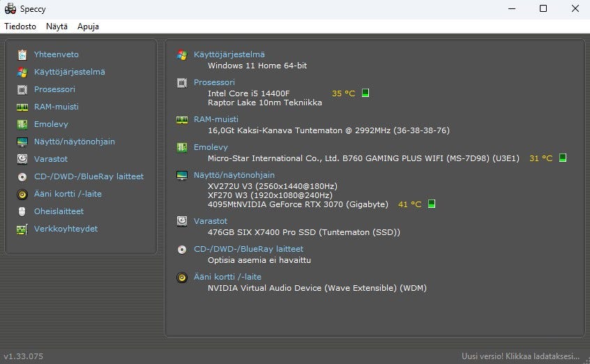
Task: Click the Varastot heading in summary panel
Action: tap(211, 221)
